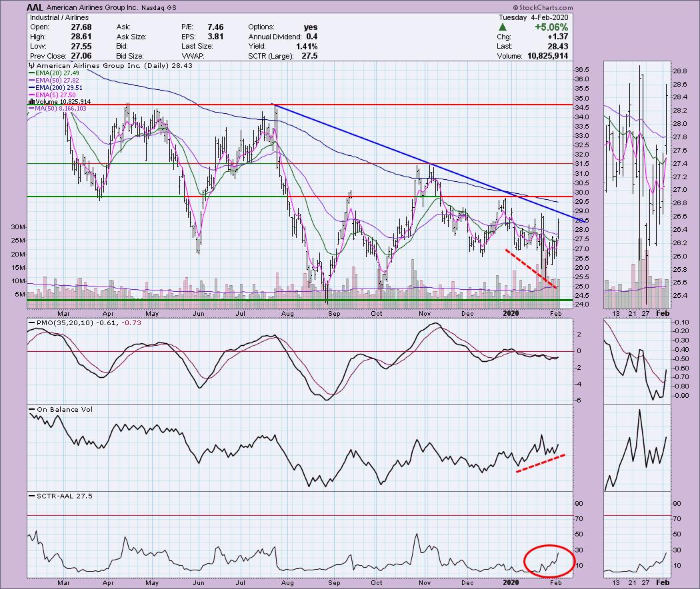Click the SCTR (Large) value 27.5 in header
The height and width of the screenshot is (589, 700).
[309, 56]
